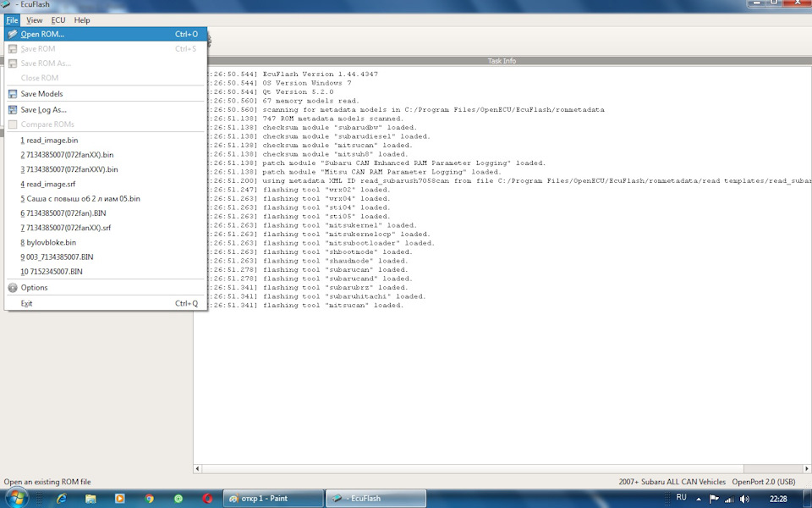The width and height of the screenshot is (812, 508).
Task: Open recent file 7134385007(072fanXXV).bin
Action: pos(106,169)
